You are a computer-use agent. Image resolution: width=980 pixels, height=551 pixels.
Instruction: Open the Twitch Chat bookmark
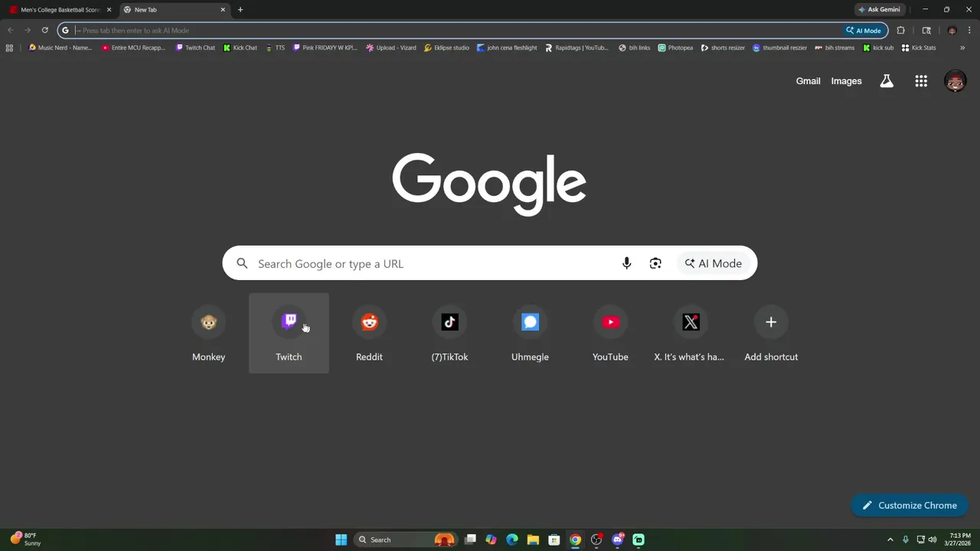click(x=195, y=47)
